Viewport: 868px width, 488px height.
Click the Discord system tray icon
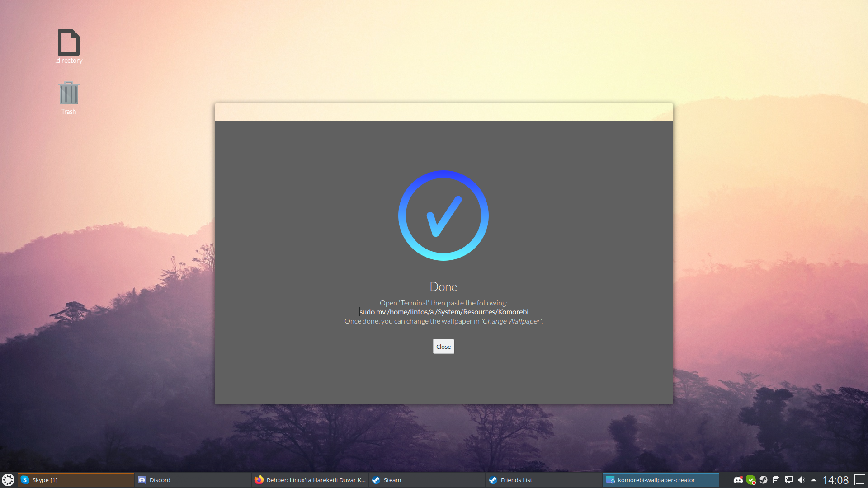pyautogui.click(x=738, y=480)
